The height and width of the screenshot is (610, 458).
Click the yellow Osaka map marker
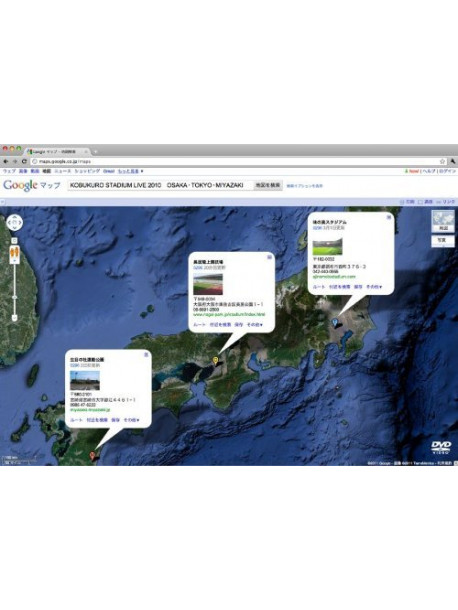216,361
